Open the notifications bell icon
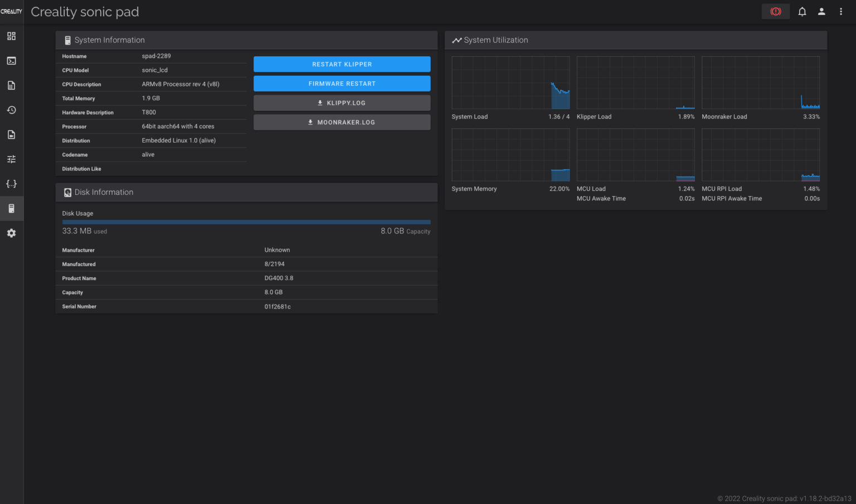The height and width of the screenshot is (504, 856). 802,12
